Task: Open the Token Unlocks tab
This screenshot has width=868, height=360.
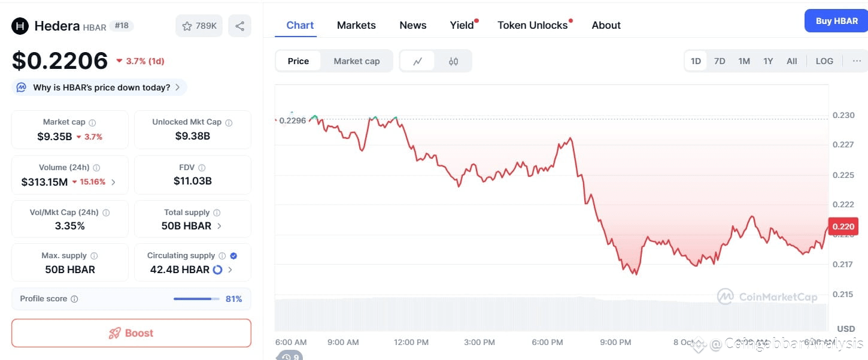Action: pos(532,25)
